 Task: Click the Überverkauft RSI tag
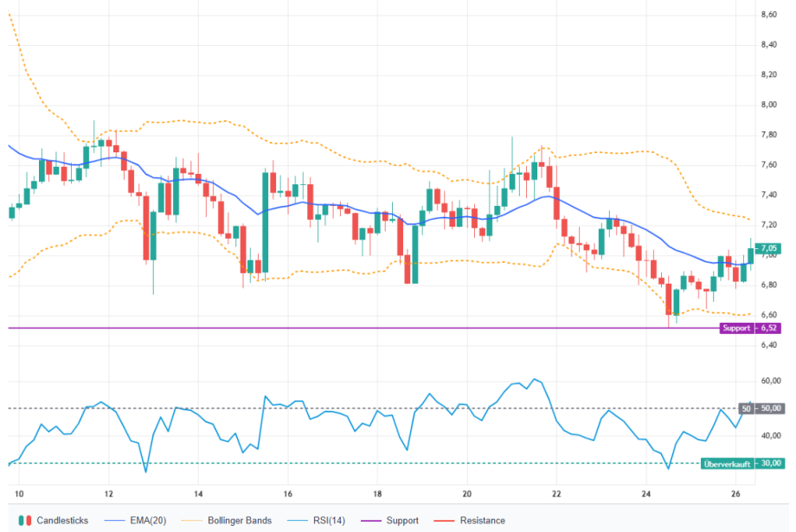(727, 464)
